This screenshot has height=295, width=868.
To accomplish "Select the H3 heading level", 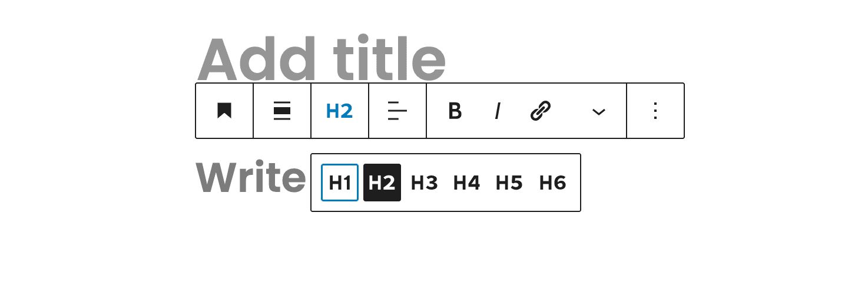I will click(x=425, y=183).
